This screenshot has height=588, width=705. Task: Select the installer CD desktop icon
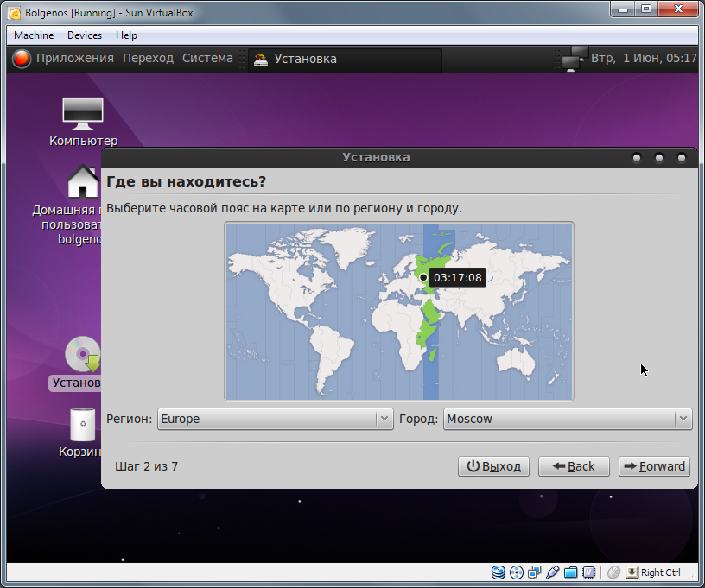[x=83, y=354]
